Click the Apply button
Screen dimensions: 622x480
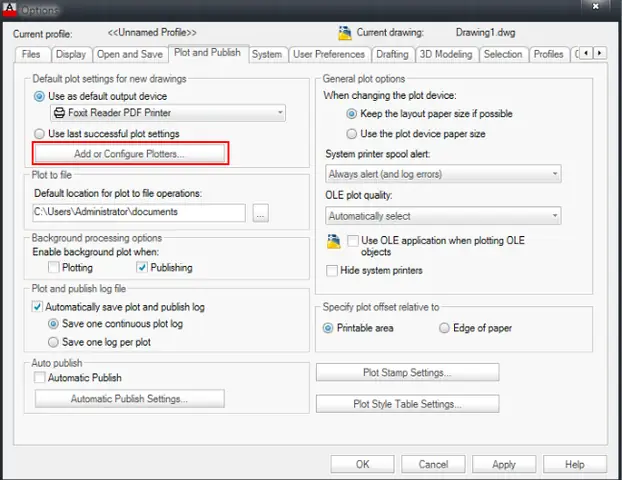504,464
